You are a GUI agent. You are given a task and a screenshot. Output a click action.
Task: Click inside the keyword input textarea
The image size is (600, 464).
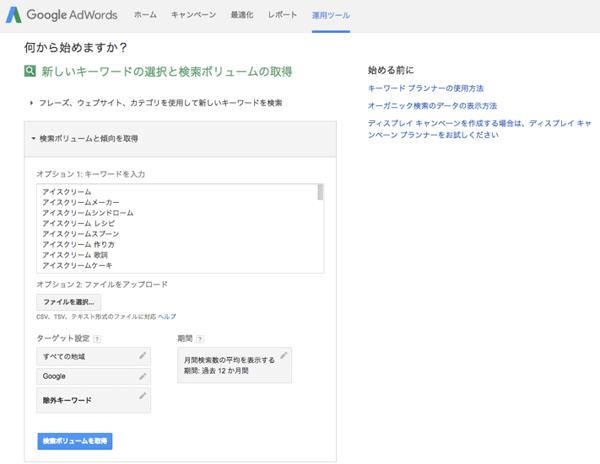pyautogui.click(x=180, y=228)
